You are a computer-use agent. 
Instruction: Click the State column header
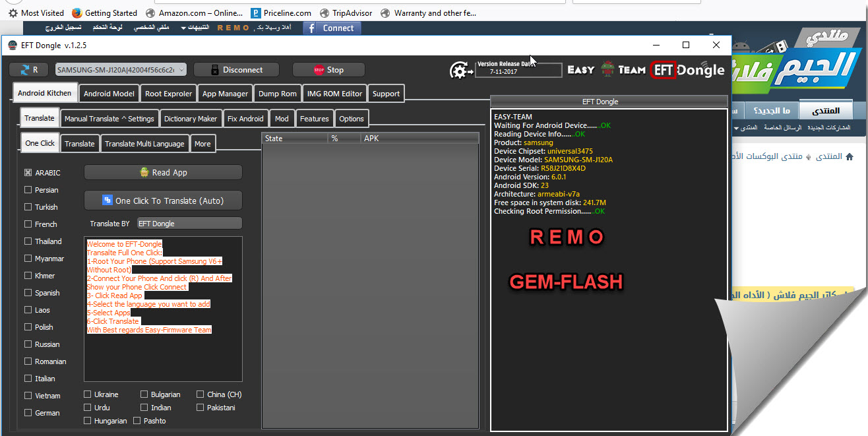point(295,139)
